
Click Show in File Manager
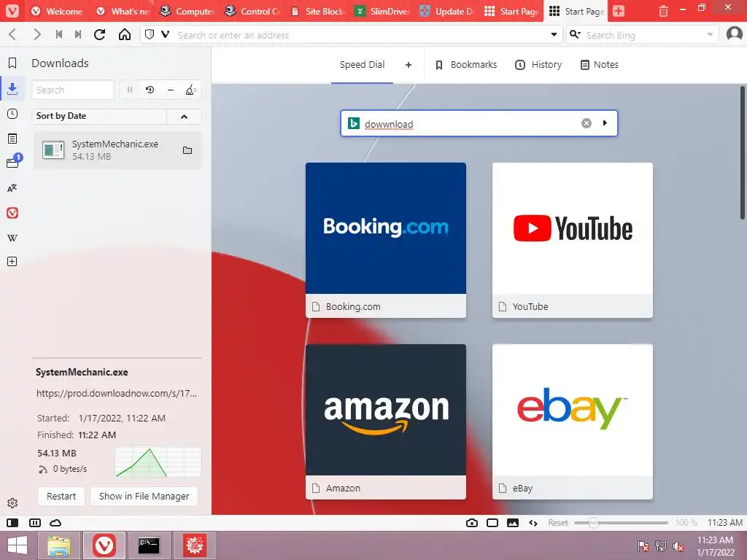pos(144,496)
